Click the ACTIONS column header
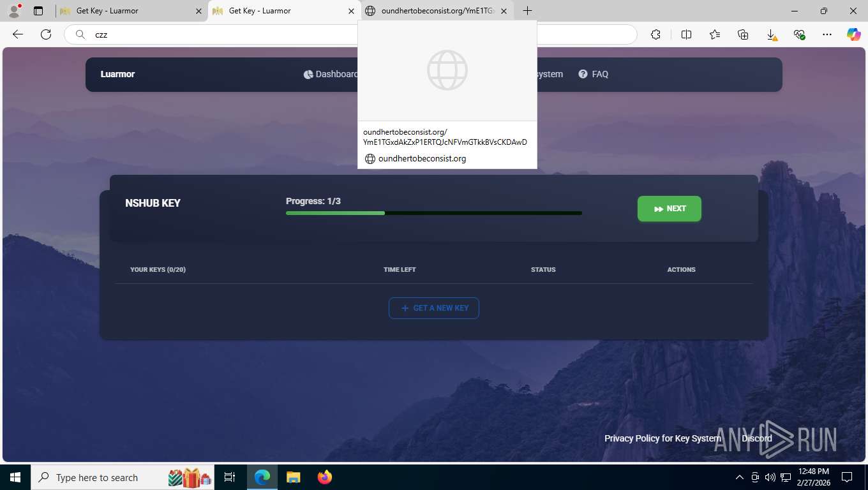Image resolution: width=868 pixels, height=490 pixels. pos(682,269)
